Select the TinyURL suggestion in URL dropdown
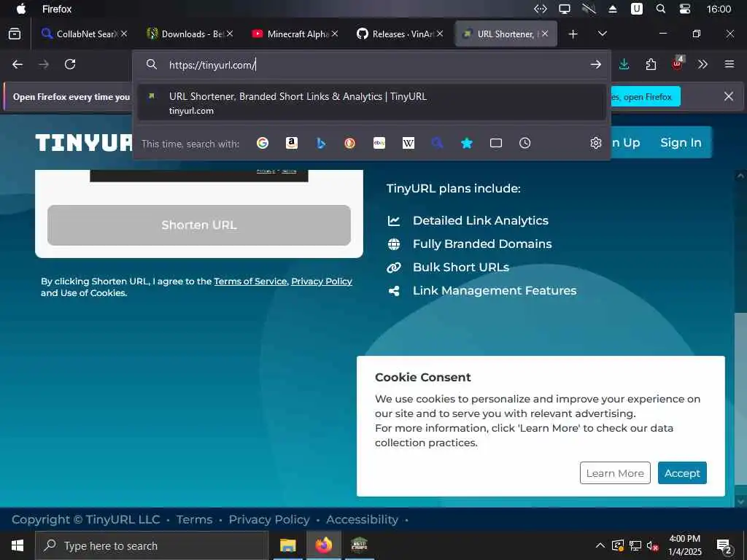The height and width of the screenshot is (560, 747). (x=371, y=103)
